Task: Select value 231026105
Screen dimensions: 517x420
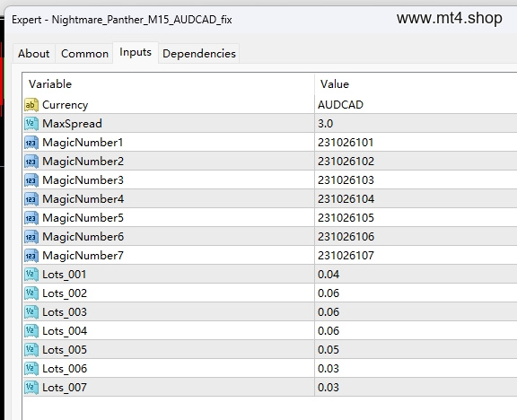Action: tap(346, 217)
